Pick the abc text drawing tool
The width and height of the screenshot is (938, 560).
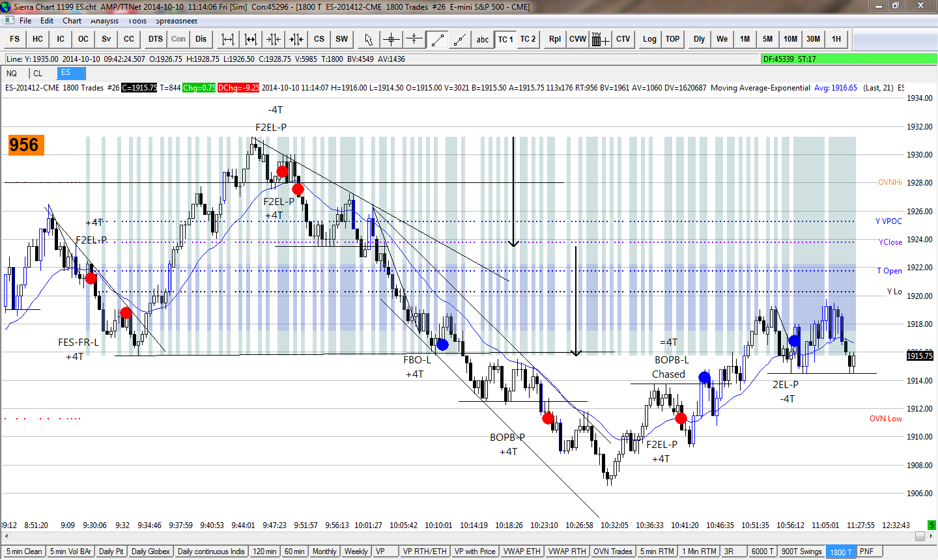(x=483, y=39)
